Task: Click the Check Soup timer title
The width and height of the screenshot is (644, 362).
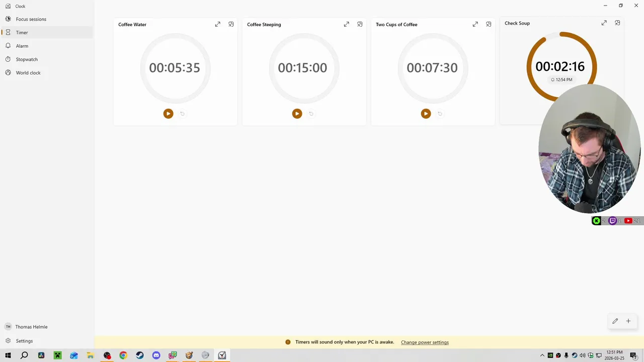Action: coord(517,23)
